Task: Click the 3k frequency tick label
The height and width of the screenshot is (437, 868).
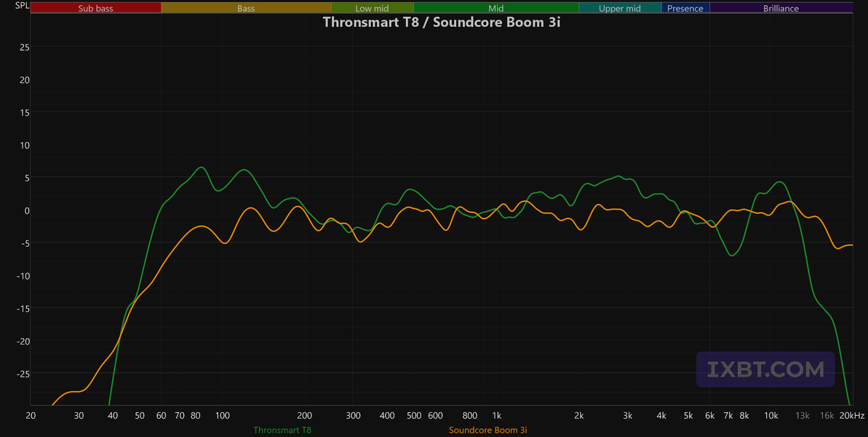Action: click(x=628, y=415)
